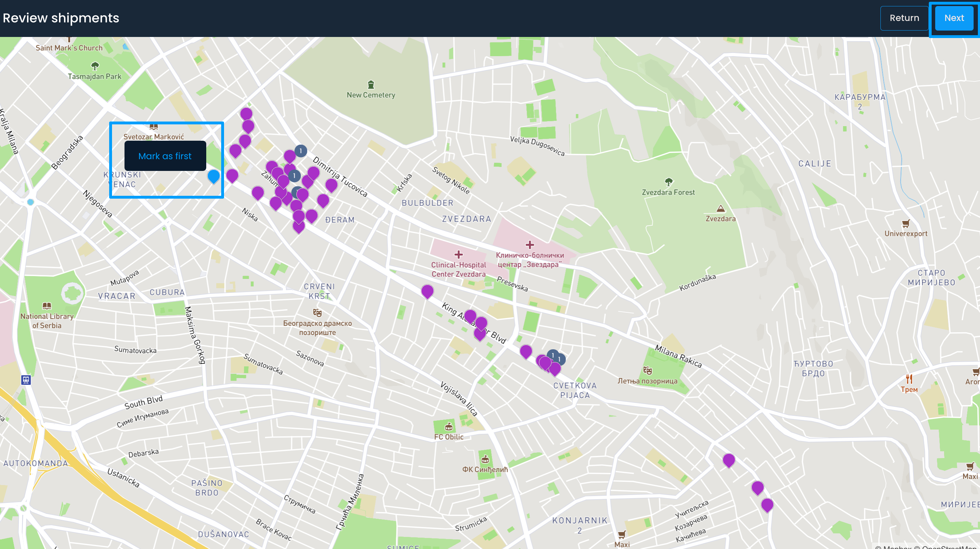
Task: Click the Zvezdara mountain peak icon
Action: 720,208
